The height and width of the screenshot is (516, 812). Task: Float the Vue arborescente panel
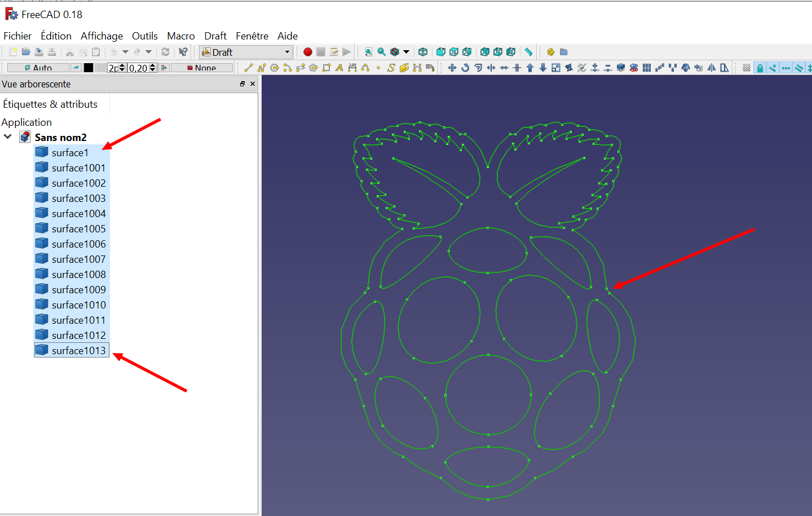pos(242,84)
